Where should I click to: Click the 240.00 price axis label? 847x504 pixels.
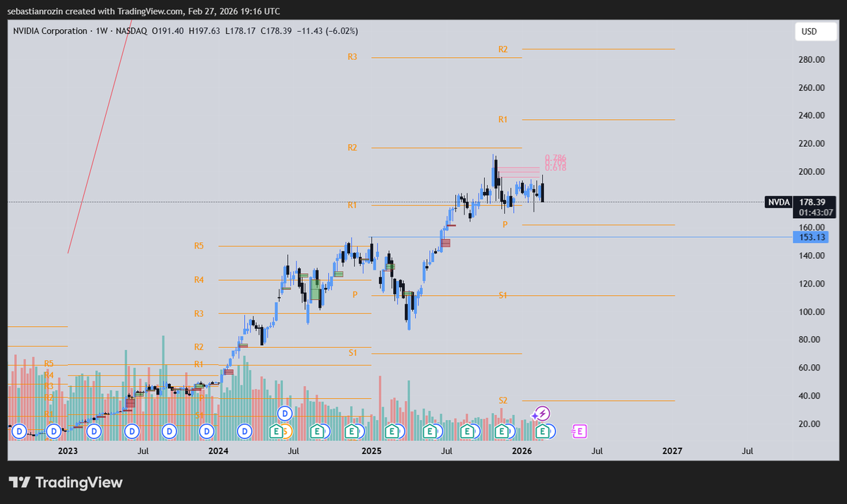[811, 115]
